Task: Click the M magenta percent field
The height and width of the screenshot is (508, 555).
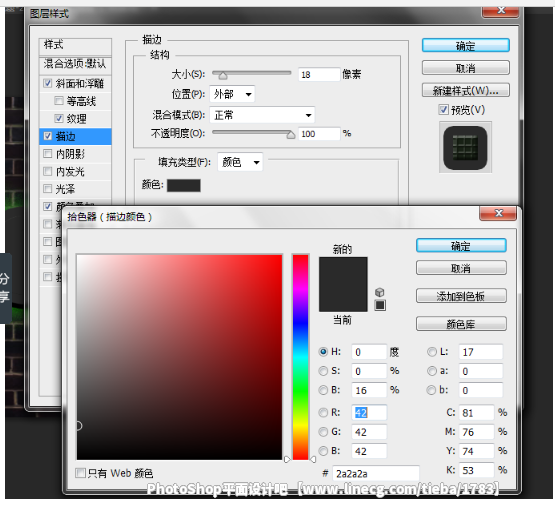Action: pyautogui.click(x=476, y=432)
